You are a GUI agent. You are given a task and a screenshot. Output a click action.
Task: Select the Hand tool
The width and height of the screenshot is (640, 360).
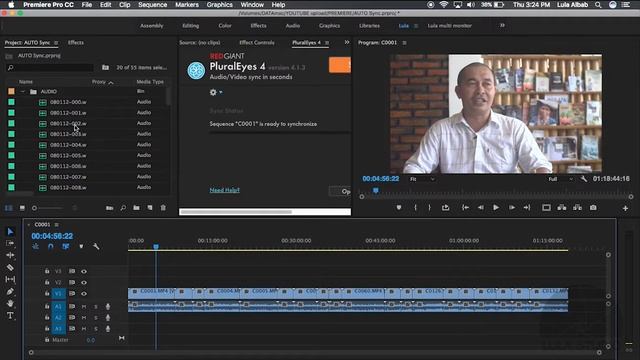pyautogui.click(x=10, y=303)
